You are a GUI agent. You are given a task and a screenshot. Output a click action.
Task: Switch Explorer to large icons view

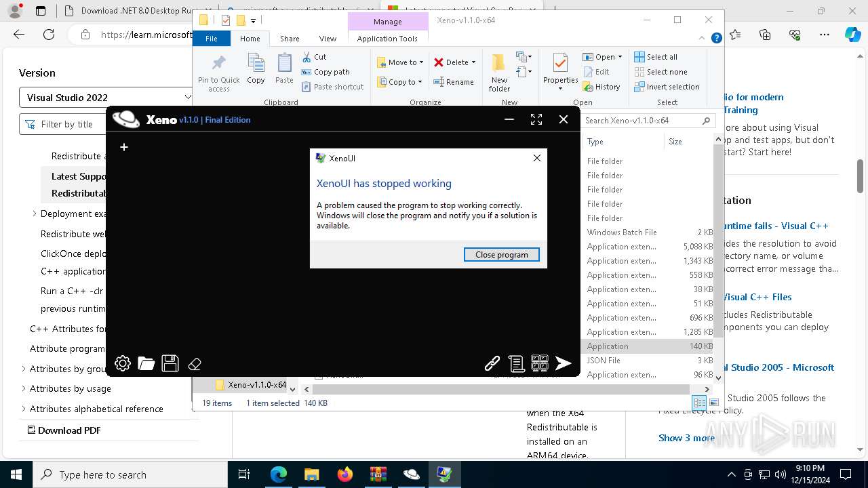(x=713, y=403)
